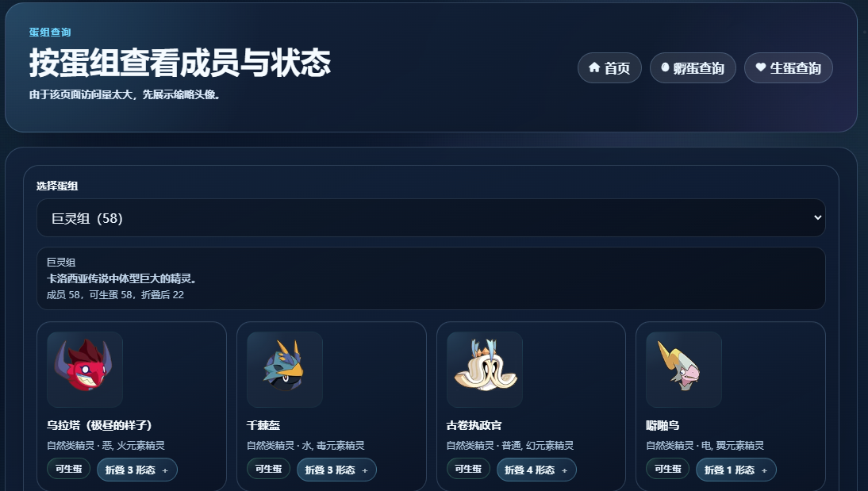Click the 千棘盔 name title

tap(263, 425)
